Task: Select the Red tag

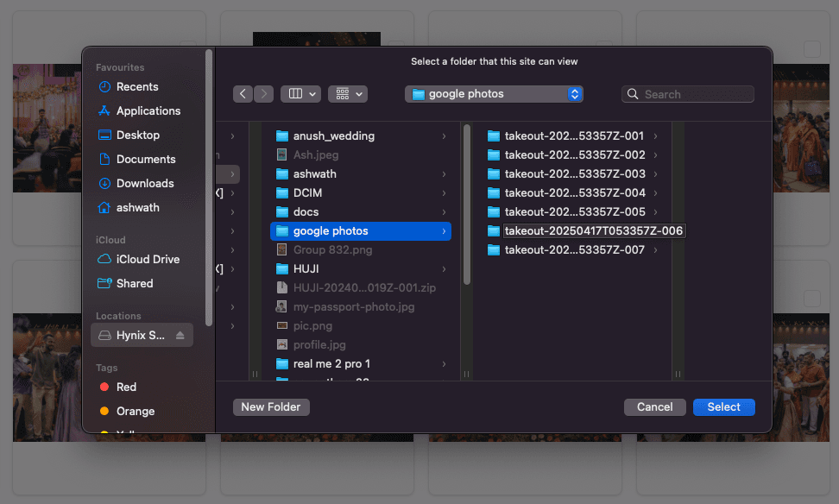Action: [126, 387]
